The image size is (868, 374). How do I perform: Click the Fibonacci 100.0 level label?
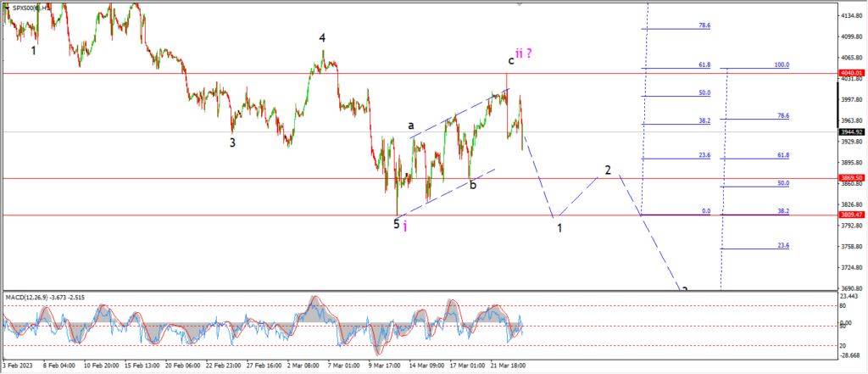782,64
